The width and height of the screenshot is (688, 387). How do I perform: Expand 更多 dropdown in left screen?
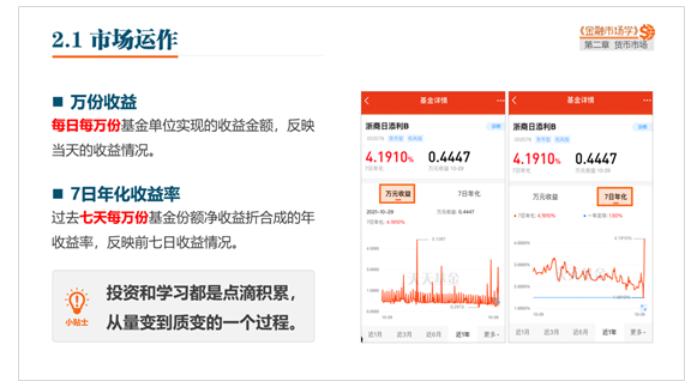(x=491, y=334)
